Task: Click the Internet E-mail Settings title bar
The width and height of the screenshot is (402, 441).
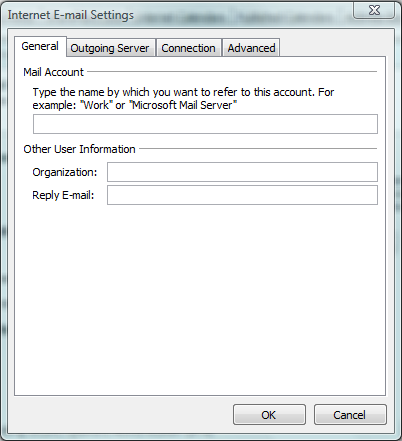Action: pos(71,15)
